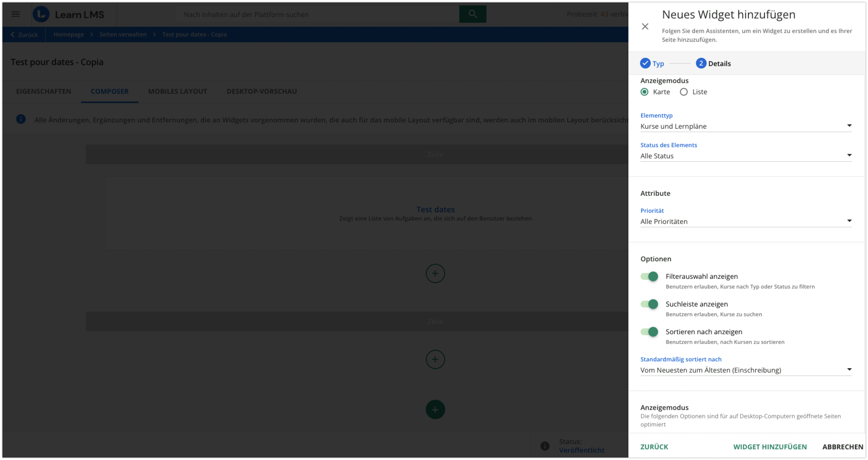
Task: Open the Status des Elements dropdown
Action: [746, 156]
